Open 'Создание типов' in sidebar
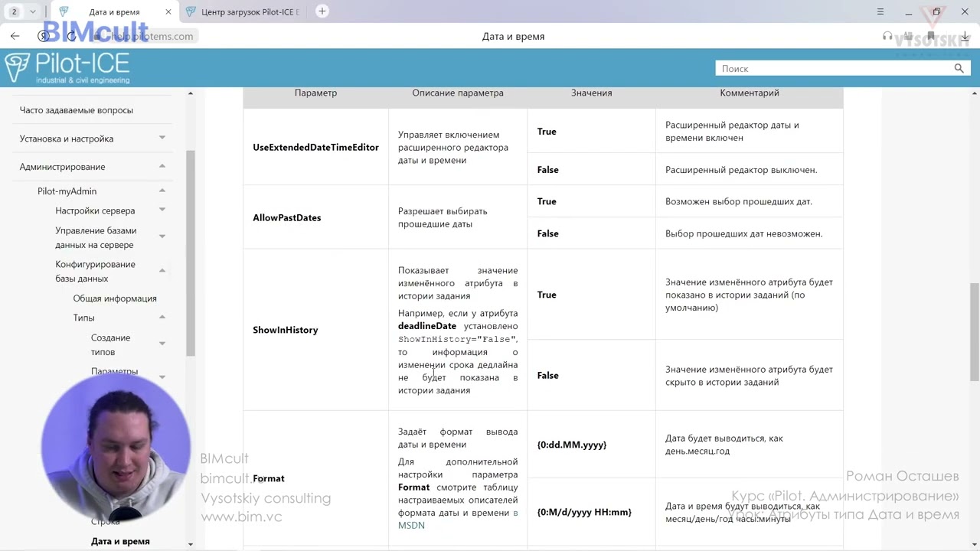The height and width of the screenshot is (551, 980). 111,345
